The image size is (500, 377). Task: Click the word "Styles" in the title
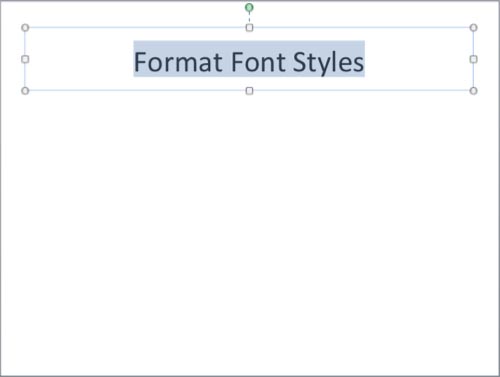[x=328, y=63]
